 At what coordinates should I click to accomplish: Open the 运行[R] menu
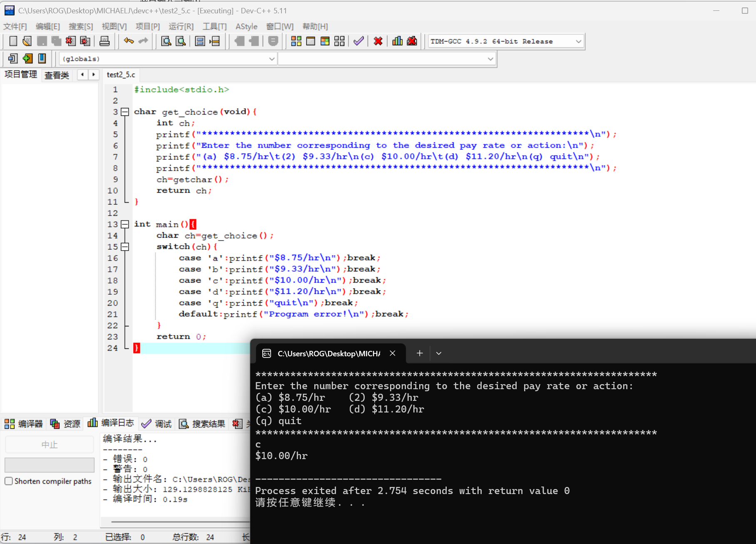coord(181,27)
